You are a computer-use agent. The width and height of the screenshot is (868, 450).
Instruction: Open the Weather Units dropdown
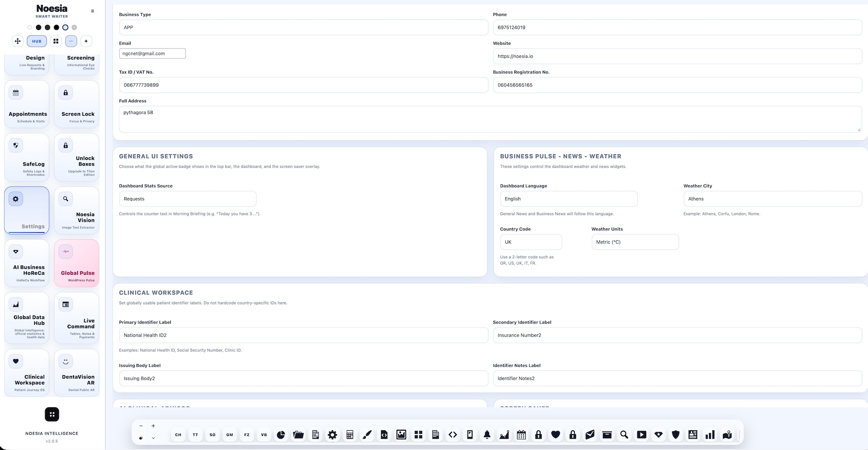tap(635, 242)
